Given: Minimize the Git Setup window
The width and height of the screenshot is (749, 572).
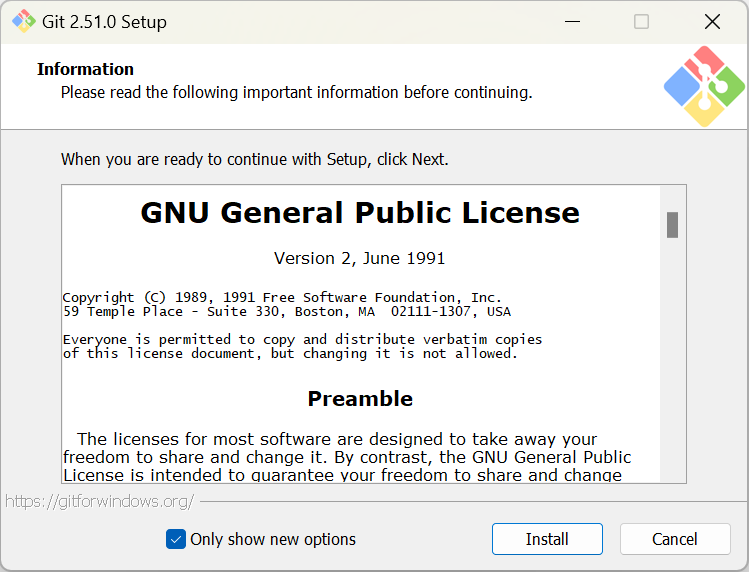Looking at the screenshot, I should pos(572,22).
